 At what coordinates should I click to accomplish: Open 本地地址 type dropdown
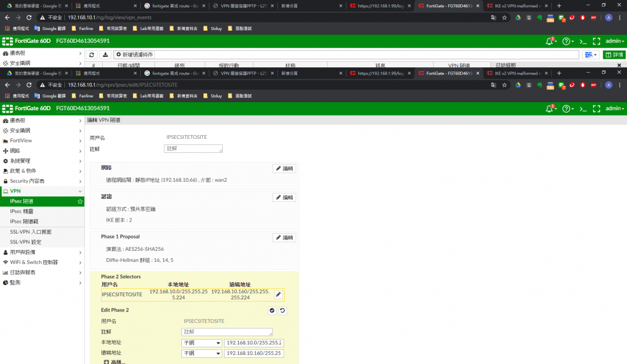[201, 343]
